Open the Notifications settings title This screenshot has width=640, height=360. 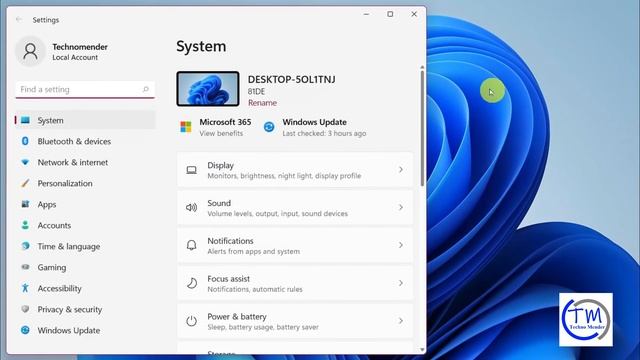tap(230, 241)
